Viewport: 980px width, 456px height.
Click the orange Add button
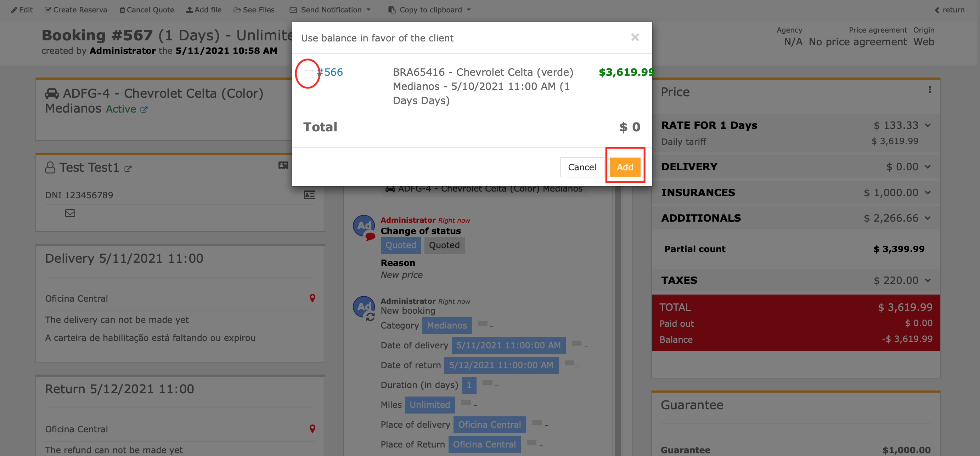click(x=625, y=167)
